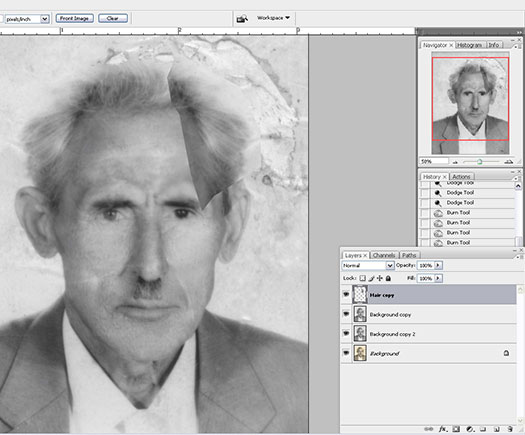This screenshot has height=435, width=525.
Task: Click Background layer lock icon
Action: click(506, 353)
